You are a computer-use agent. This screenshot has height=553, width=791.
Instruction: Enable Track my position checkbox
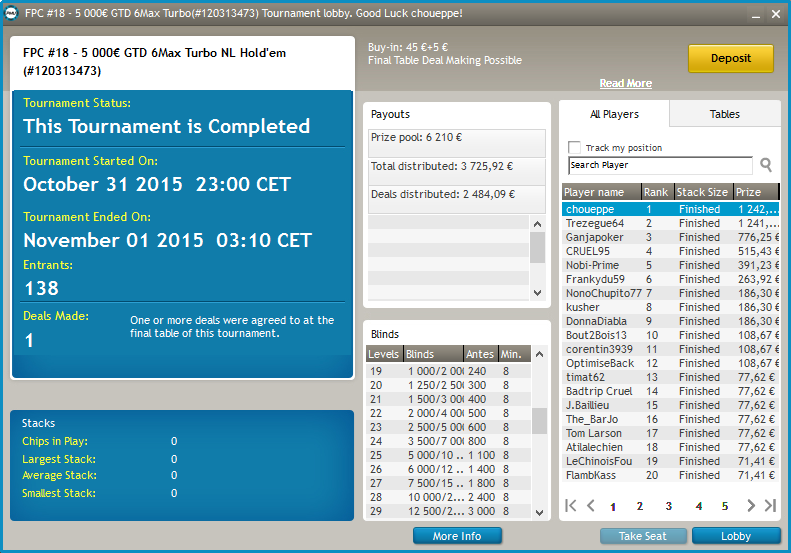click(x=574, y=147)
